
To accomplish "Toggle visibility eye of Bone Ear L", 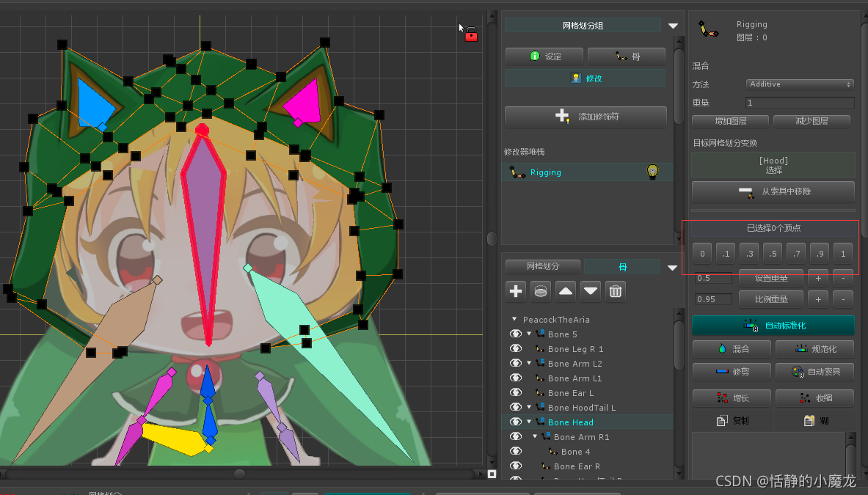I will click(x=515, y=392).
